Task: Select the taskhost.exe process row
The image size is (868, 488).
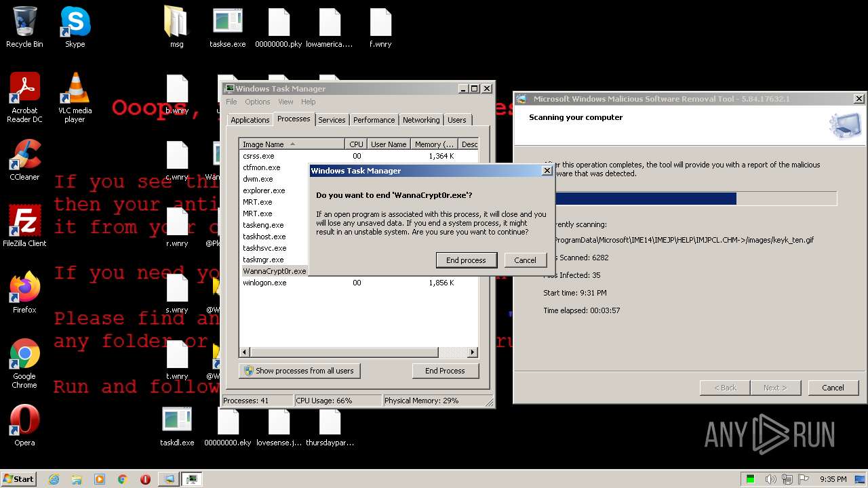Action: point(274,237)
